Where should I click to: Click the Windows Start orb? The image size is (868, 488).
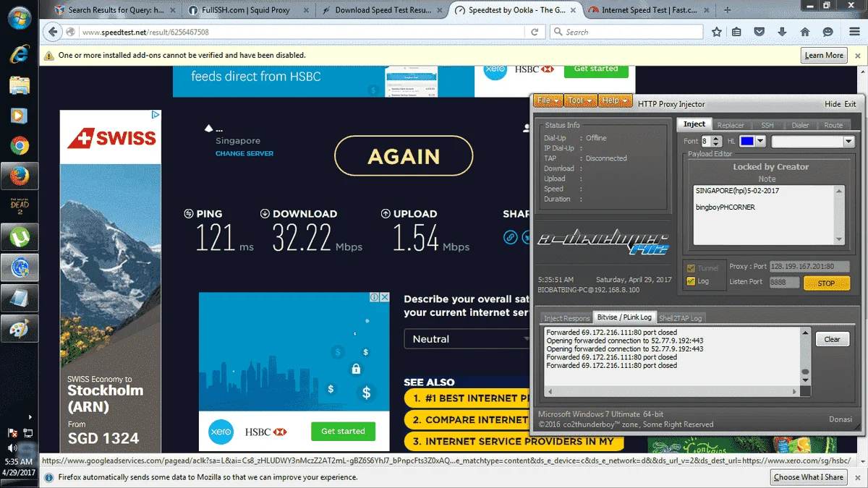point(19,17)
